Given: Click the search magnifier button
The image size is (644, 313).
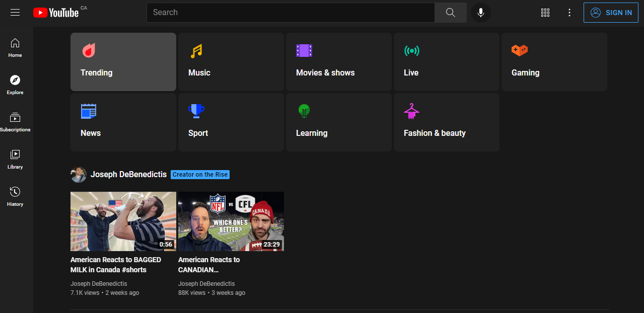Looking at the screenshot, I should (x=450, y=13).
